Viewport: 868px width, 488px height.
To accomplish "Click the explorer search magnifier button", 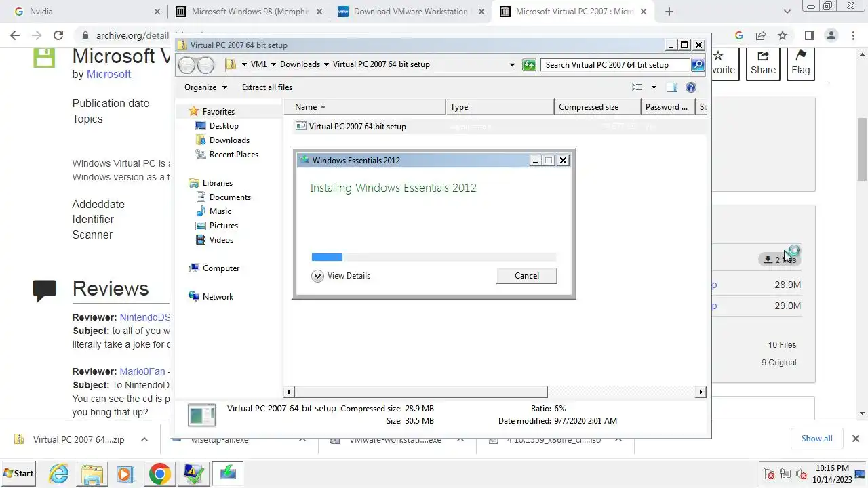I will 698,65.
